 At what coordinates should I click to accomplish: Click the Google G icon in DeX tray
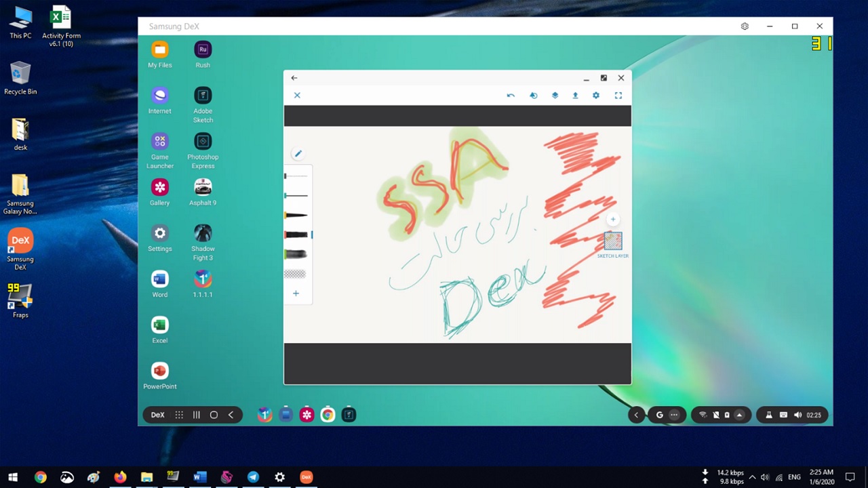point(659,415)
